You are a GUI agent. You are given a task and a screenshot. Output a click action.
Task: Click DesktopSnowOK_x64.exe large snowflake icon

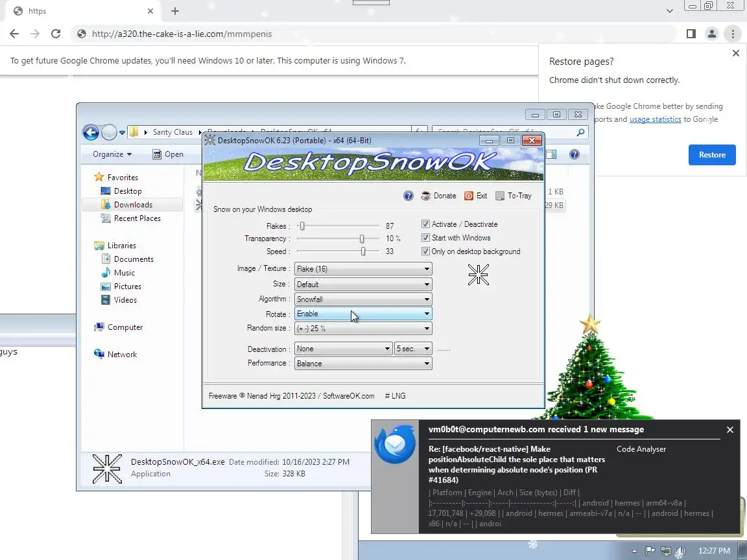click(107, 469)
